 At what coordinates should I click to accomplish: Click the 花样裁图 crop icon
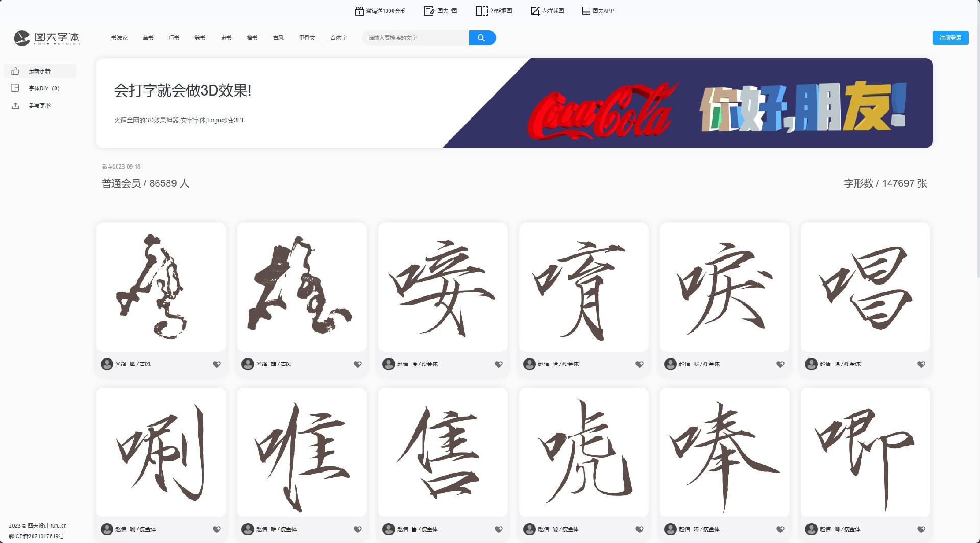[534, 10]
